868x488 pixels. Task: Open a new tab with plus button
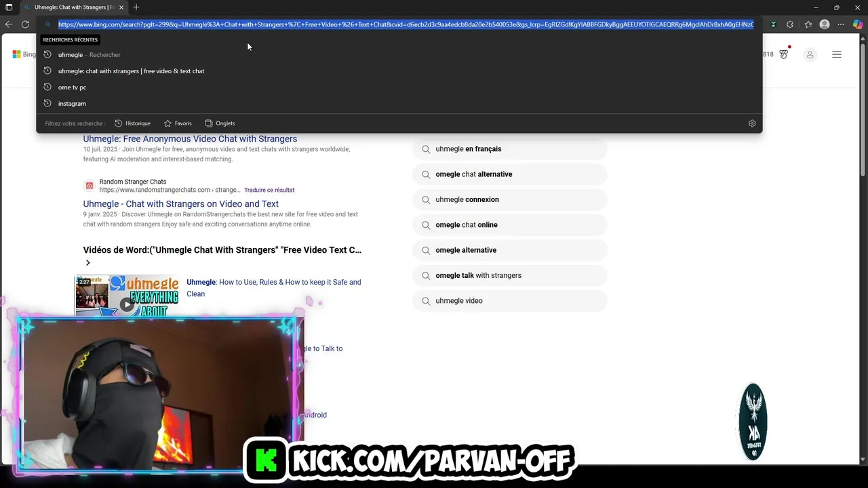pos(136,7)
